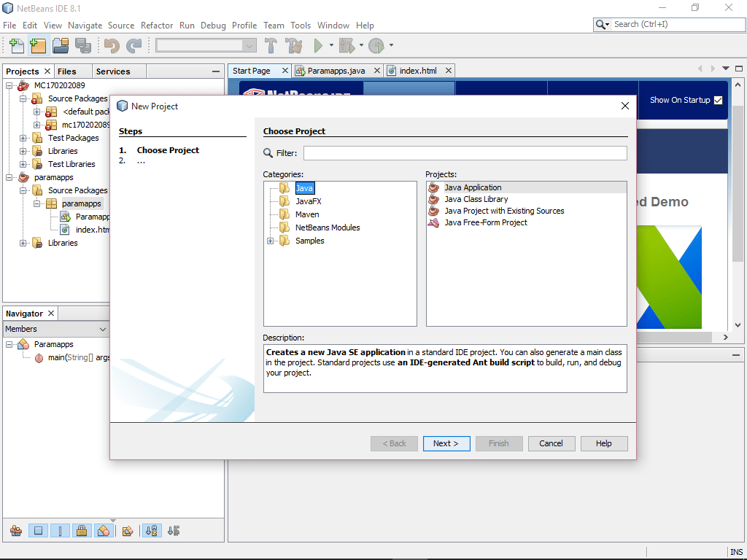The width and height of the screenshot is (747, 560).
Task: Toggle the Show On Startup checkbox
Action: (x=719, y=100)
